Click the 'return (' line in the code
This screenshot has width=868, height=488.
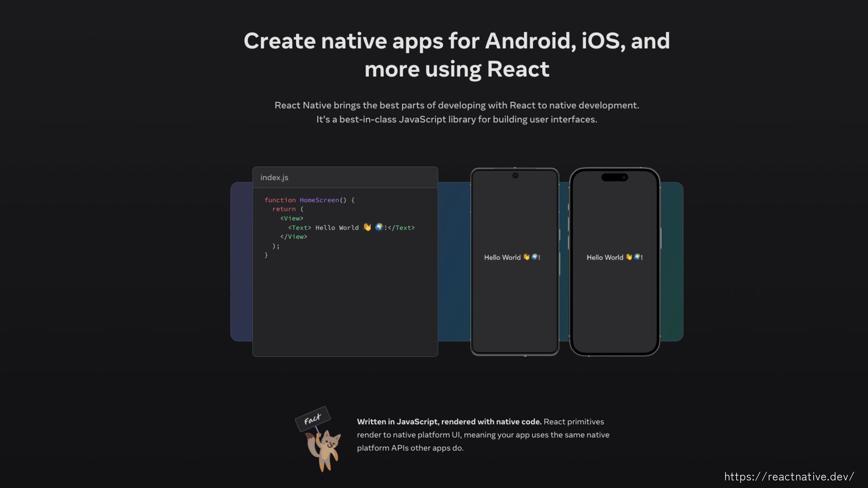[288, 209]
